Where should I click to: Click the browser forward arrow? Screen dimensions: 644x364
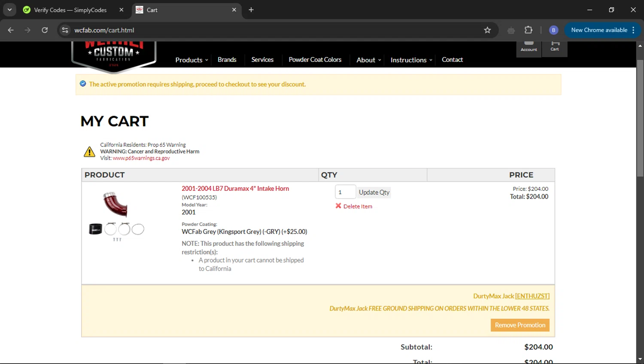point(27,30)
